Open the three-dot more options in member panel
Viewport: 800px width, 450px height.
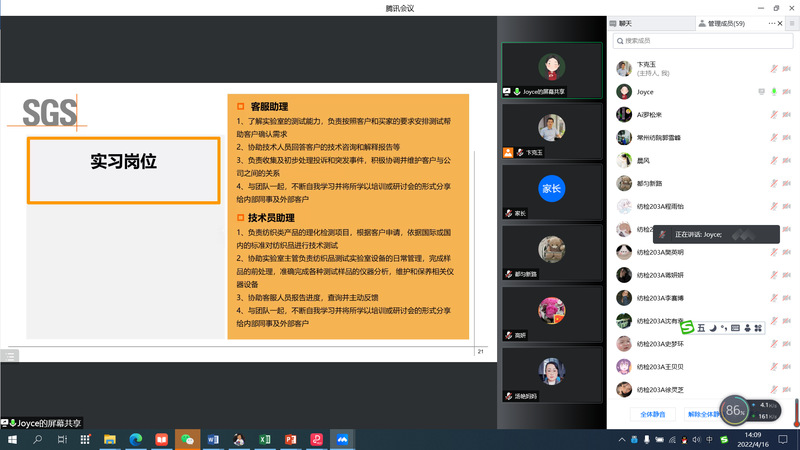771,23
